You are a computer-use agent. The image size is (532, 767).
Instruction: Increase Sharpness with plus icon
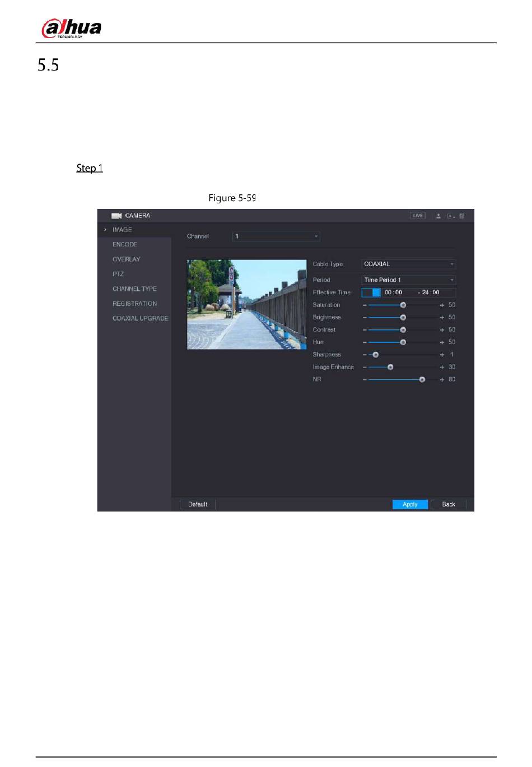pos(442,355)
